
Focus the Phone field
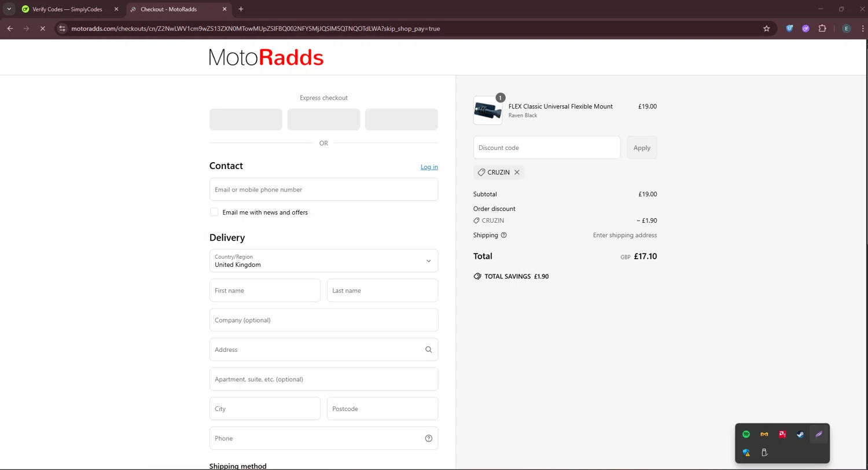(x=323, y=438)
